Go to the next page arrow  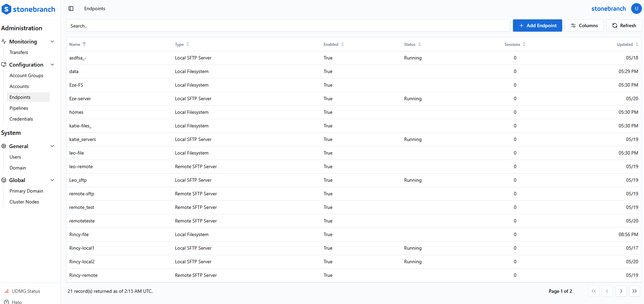[x=621, y=291]
